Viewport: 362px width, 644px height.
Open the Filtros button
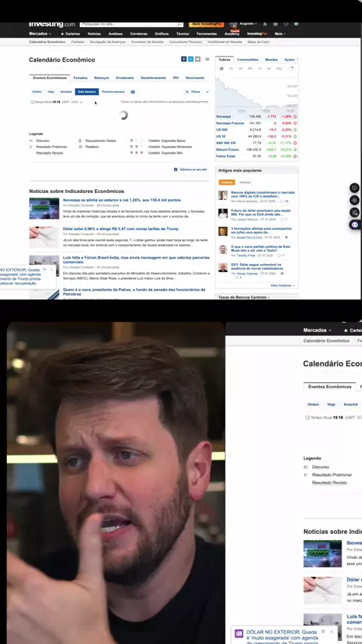[193, 92]
